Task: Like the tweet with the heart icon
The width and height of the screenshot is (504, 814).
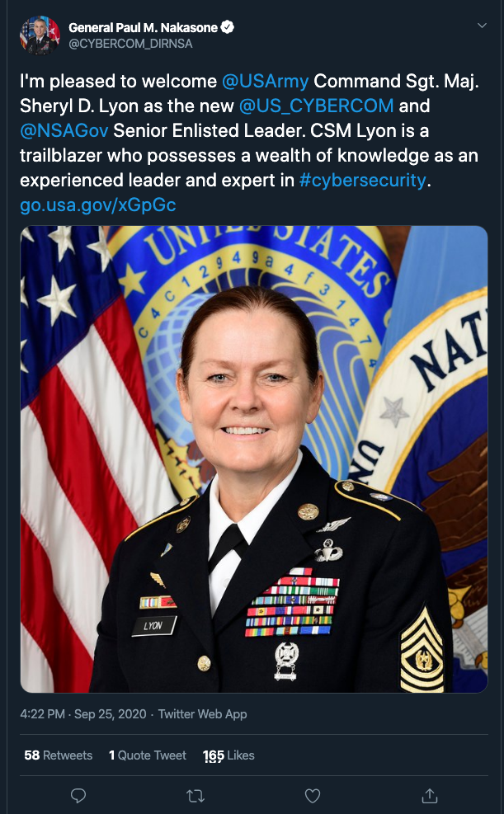Action: coord(313,795)
